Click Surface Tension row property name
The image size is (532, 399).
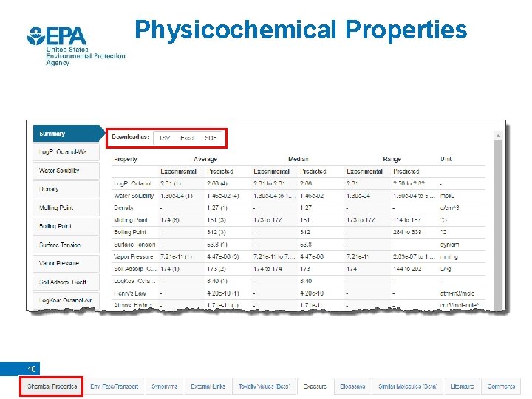pyautogui.click(x=134, y=245)
